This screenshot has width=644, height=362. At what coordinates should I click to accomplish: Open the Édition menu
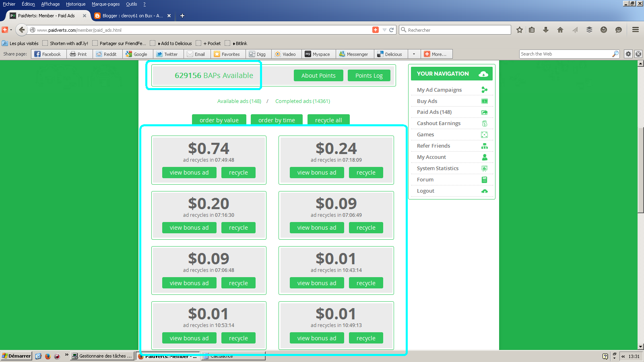[28, 4]
